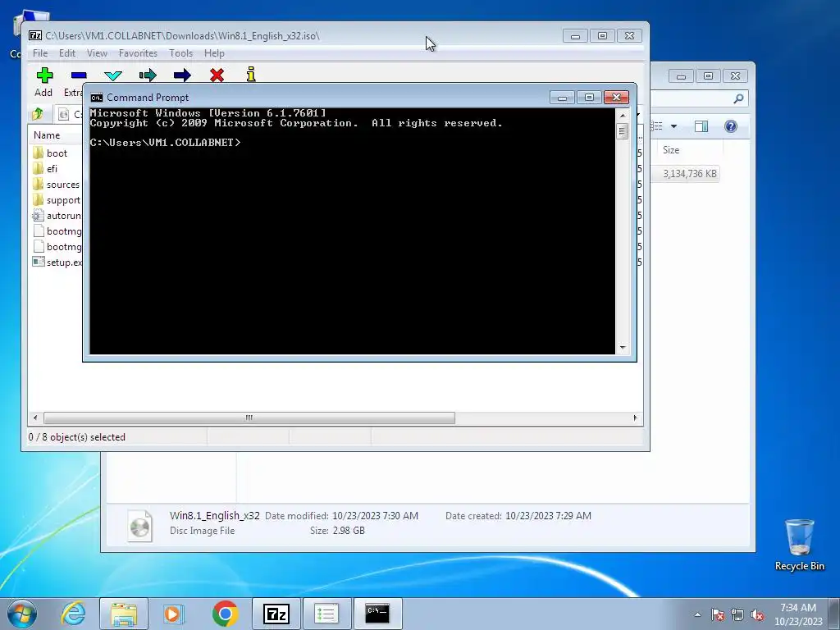Viewport: 840px width, 630px height.
Task: Click the Command Prompt title bar icon
Action: [97, 98]
